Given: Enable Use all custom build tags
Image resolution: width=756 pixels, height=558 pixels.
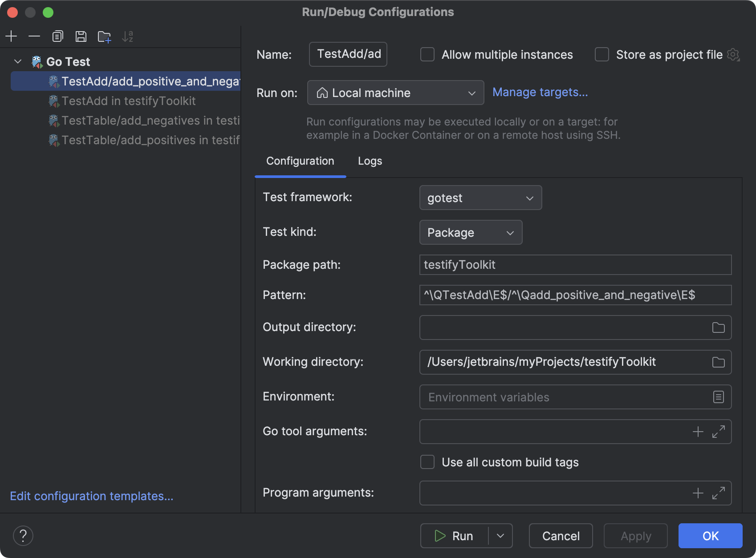Looking at the screenshot, I should [427, 462].
